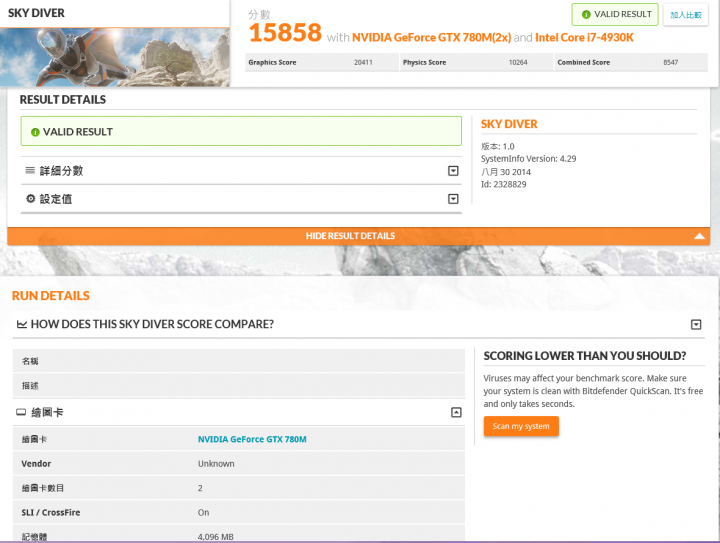
Task: Click the 描述 row
Action: coord(239,386)
